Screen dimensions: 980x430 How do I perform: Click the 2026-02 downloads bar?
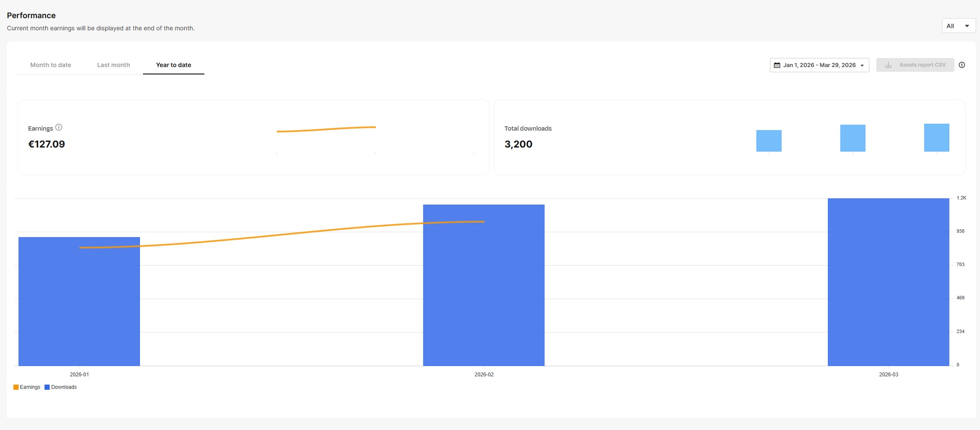[484, 286]
